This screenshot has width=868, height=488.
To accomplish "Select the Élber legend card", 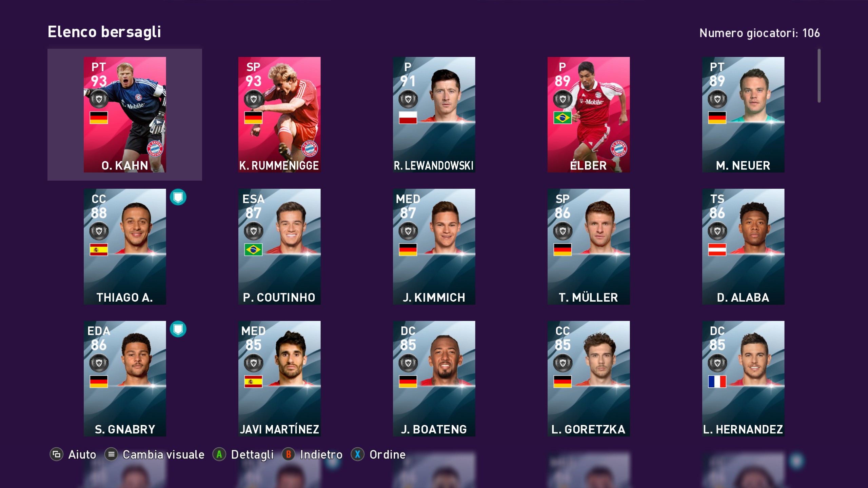I will pos(589,115).
